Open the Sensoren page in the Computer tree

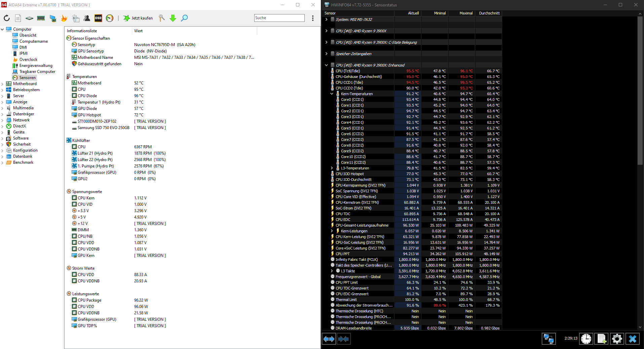coord(27,77)
